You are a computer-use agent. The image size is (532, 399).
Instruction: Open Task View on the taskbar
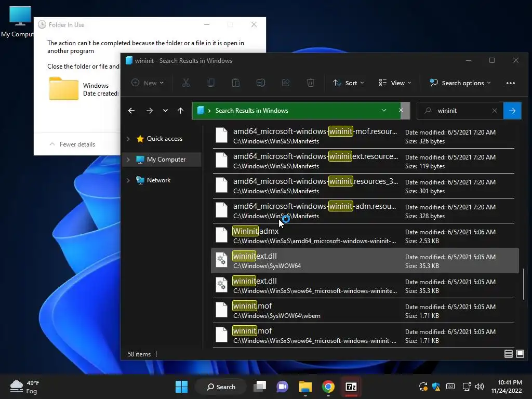coord(260,387)
